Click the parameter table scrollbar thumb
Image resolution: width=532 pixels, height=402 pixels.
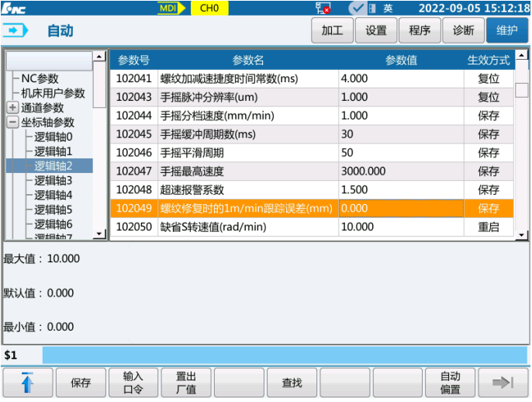click(x=522, y=90)
